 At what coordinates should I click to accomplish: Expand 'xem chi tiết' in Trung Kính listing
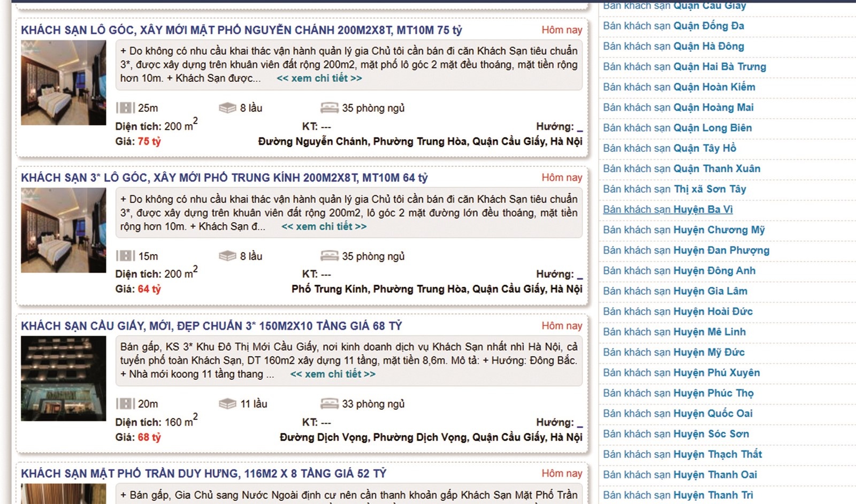[324, 227]
